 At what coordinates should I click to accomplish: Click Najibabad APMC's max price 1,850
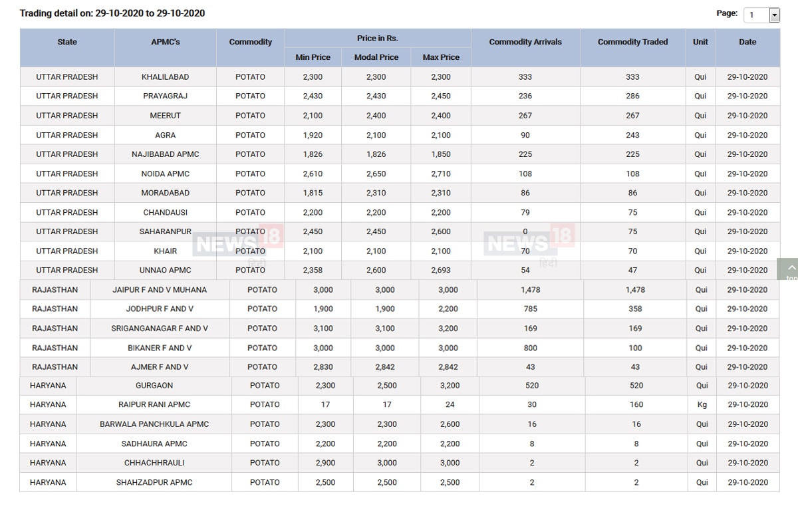441,154
